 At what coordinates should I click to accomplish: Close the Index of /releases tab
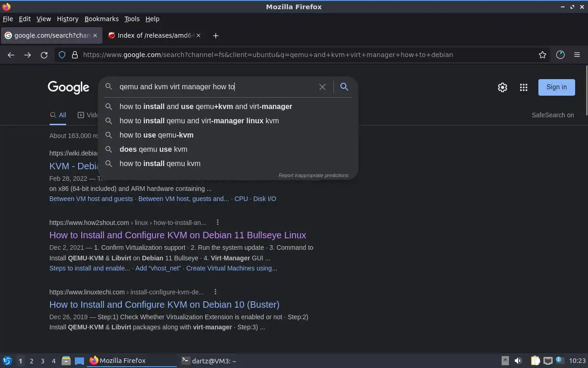pos(199,35)
